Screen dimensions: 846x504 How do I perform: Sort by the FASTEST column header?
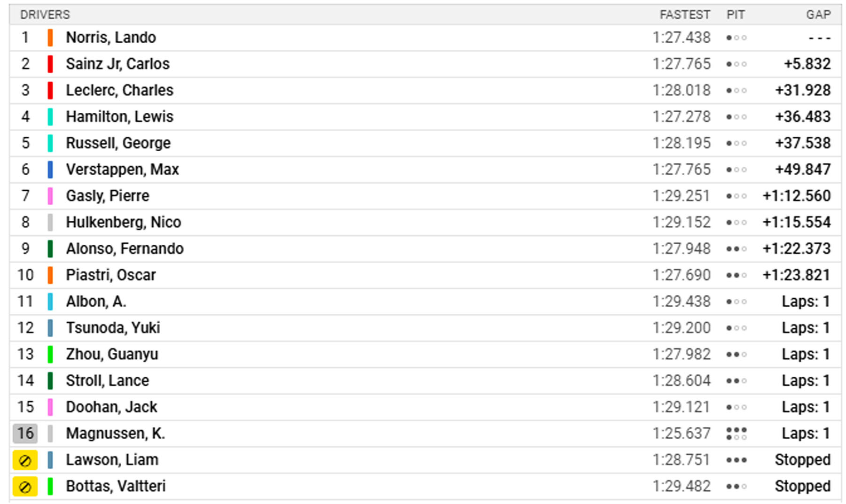pyautogui.click(x=684, y=15)
